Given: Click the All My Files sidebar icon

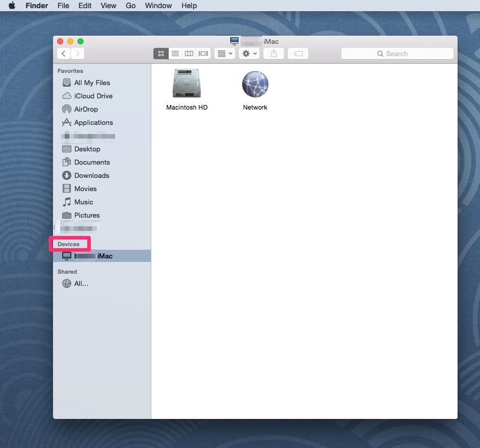Looking at the screenshot, I should click(x=66, y=83).
